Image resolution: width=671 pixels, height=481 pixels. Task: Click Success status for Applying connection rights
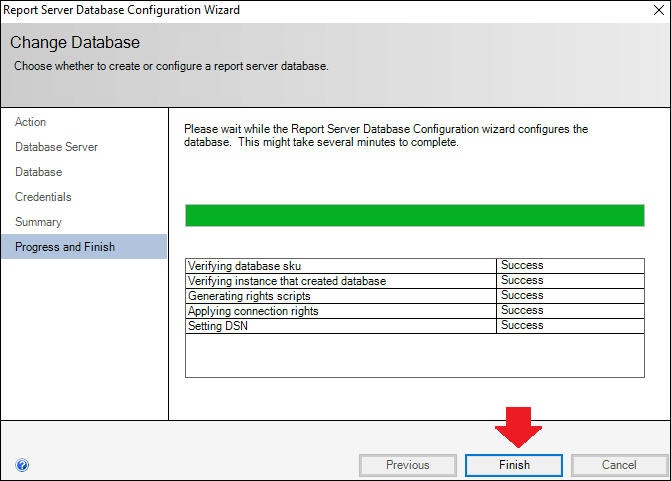click(522, 310)
